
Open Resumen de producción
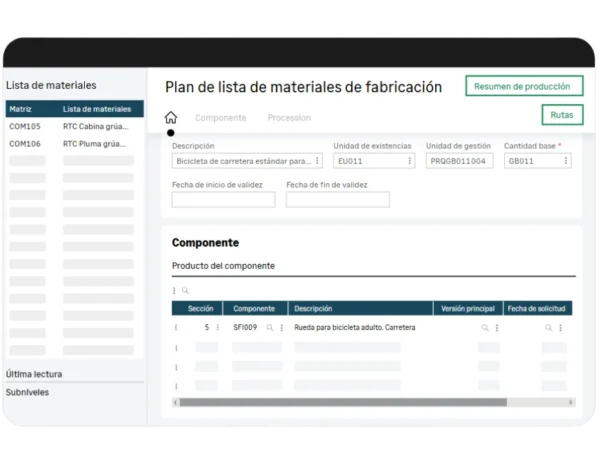[x=524, y=86]
